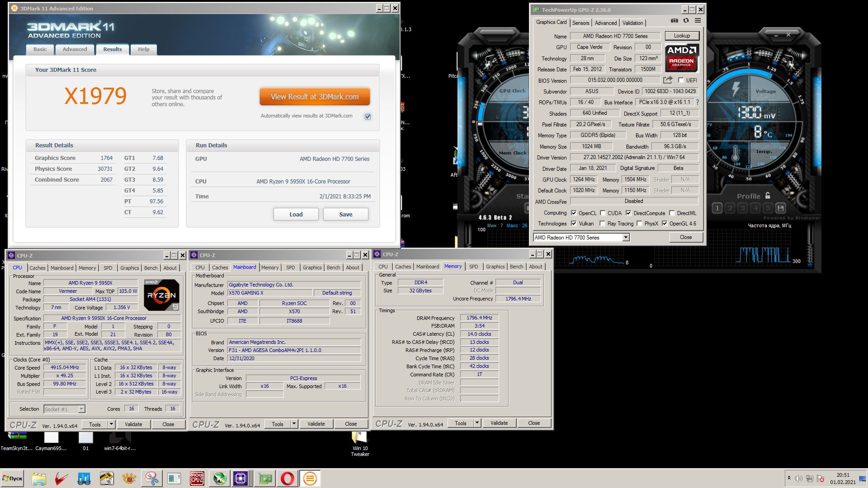Toggle the PhysX checkbox

[639, 224]
